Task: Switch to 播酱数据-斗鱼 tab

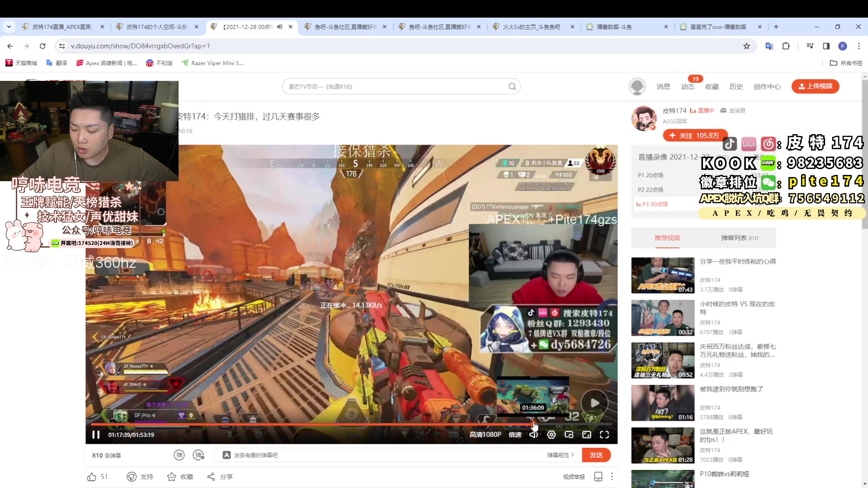Action: point(627,27)
